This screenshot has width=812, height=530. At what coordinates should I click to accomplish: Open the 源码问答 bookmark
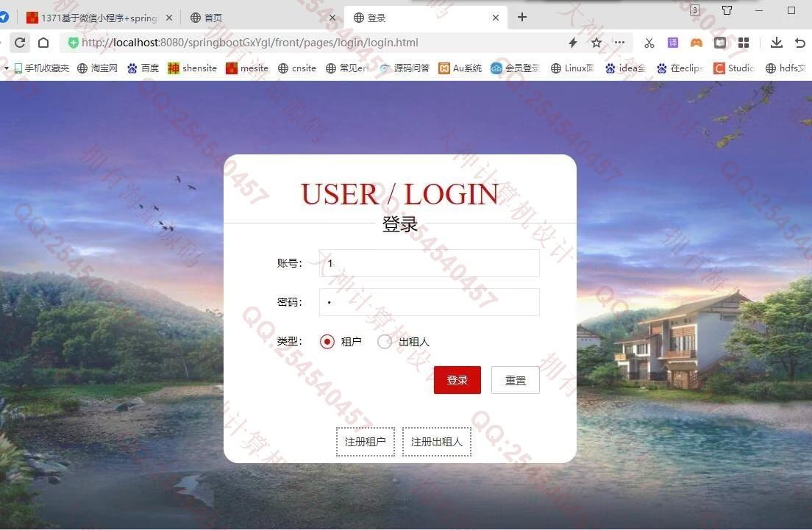(x=405, y=68)
